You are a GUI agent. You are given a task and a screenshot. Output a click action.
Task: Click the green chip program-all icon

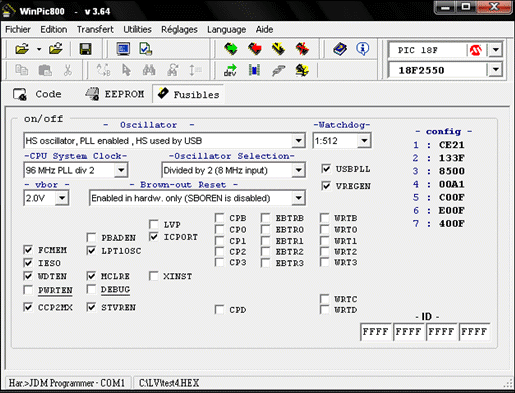click(231, 49)
